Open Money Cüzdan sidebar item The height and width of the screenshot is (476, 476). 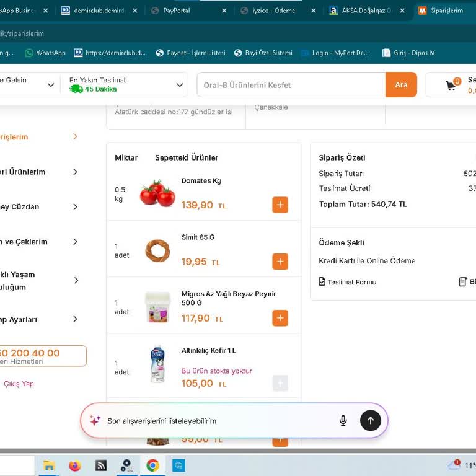coord(39,207)
